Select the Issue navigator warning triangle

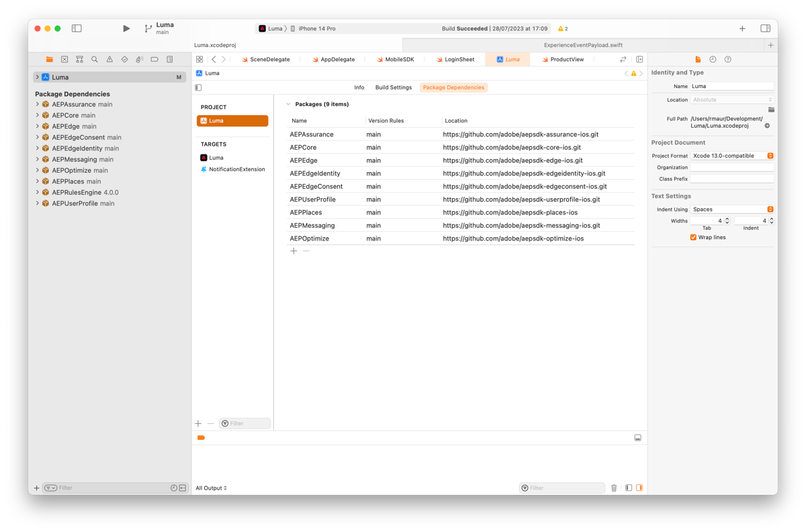pyautogui.click(x=109, y=60)
